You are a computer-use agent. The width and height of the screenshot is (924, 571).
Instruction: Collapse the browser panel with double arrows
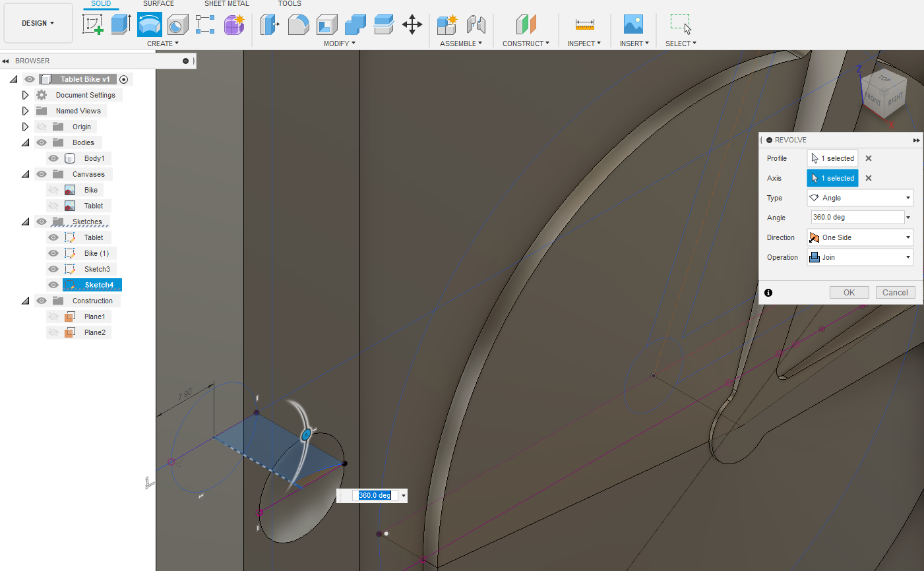click(x=6, y=61)
